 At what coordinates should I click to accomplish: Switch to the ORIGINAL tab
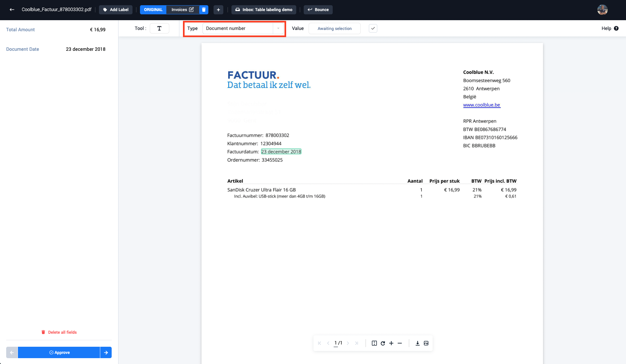click(153, 9)
